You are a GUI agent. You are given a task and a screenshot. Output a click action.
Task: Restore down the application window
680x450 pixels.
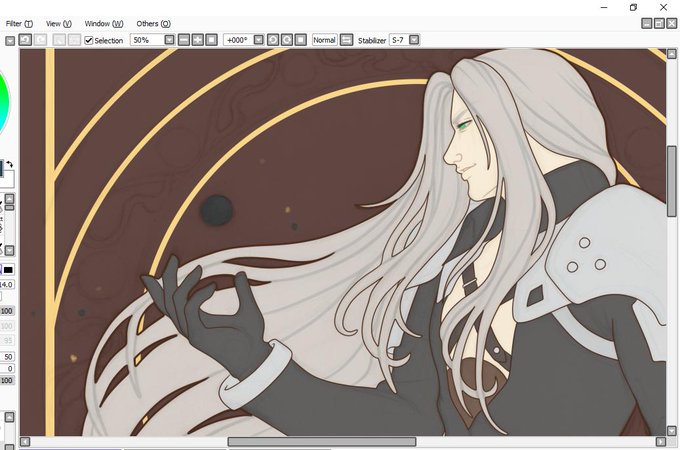[x=634, y=7]
